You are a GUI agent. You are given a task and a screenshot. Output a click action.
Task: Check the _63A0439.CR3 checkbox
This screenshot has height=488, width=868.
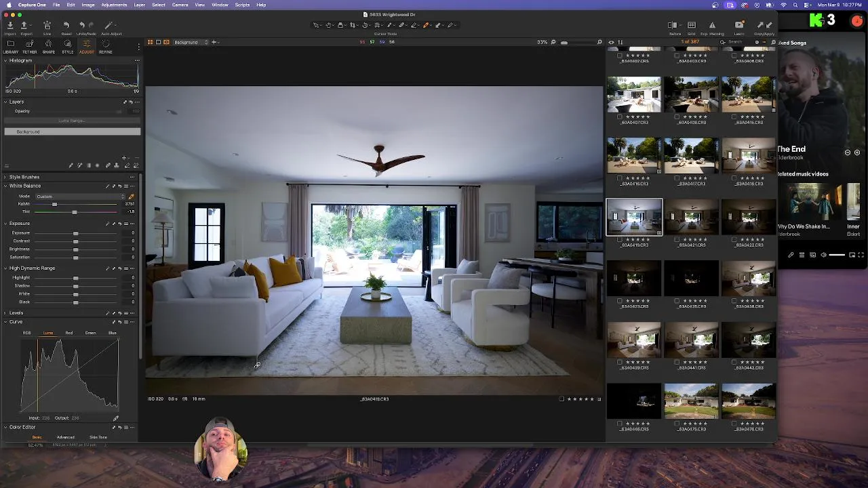tap(620, 362)
